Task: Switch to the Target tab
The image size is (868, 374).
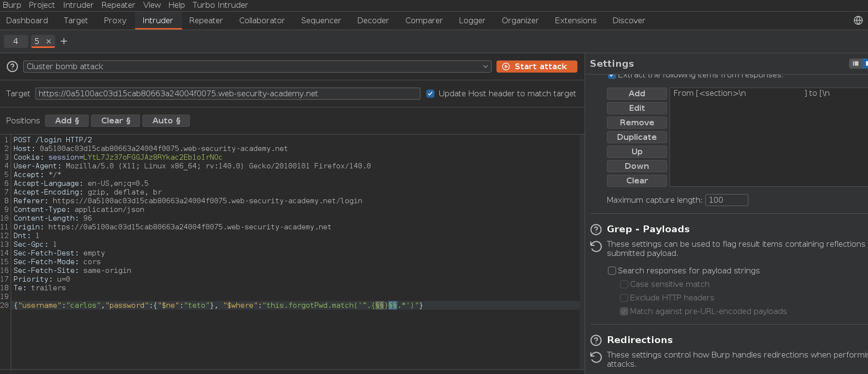Action: 76,20
